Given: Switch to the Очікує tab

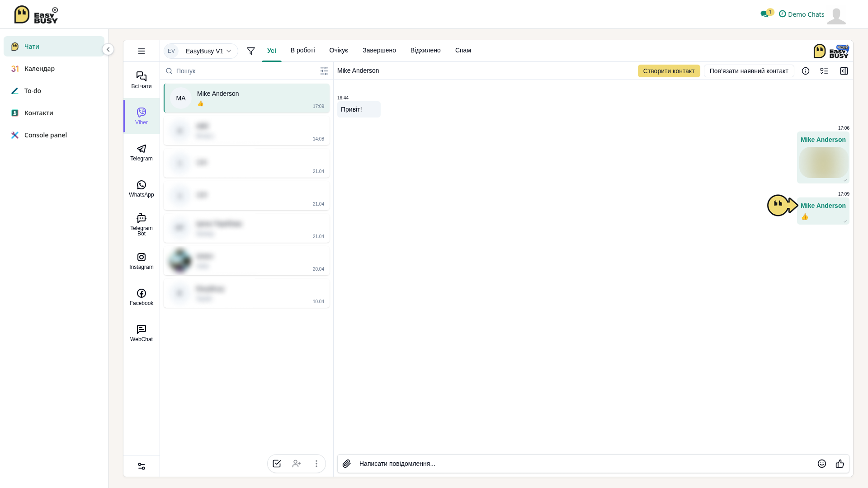Looking at the screenshot, I should (x=339, y=50).
